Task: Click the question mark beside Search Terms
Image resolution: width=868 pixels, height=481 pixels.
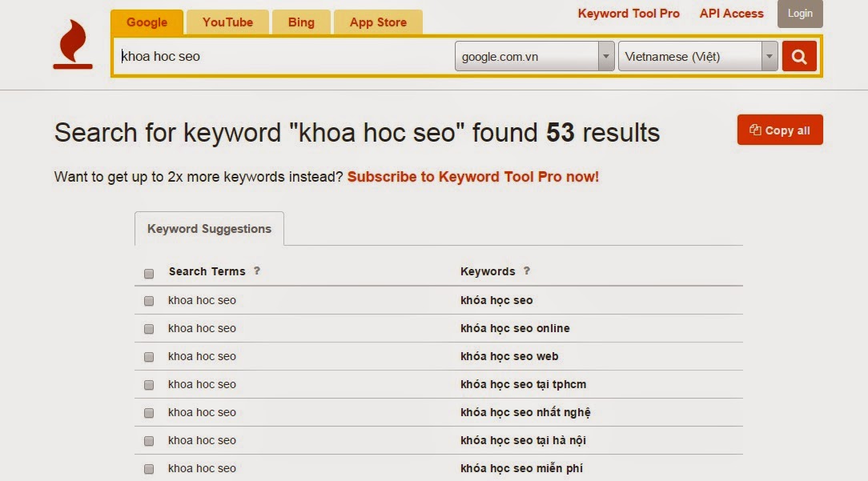Action: (x=257, y=271)
